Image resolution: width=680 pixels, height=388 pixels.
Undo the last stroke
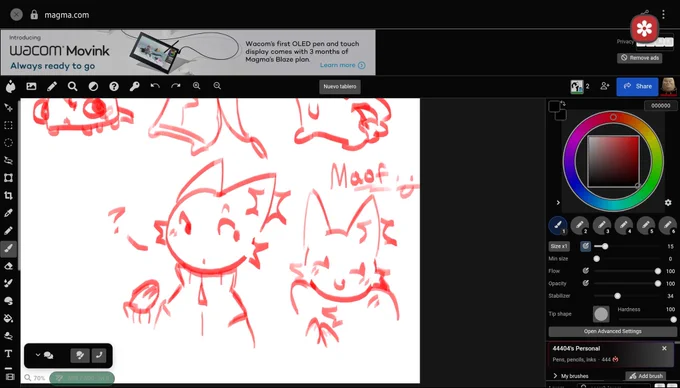155,86
